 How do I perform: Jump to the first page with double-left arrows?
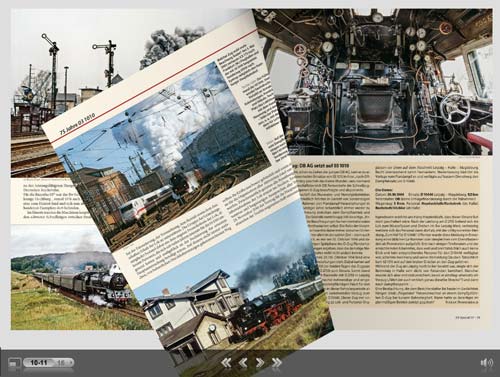[226, 362]
